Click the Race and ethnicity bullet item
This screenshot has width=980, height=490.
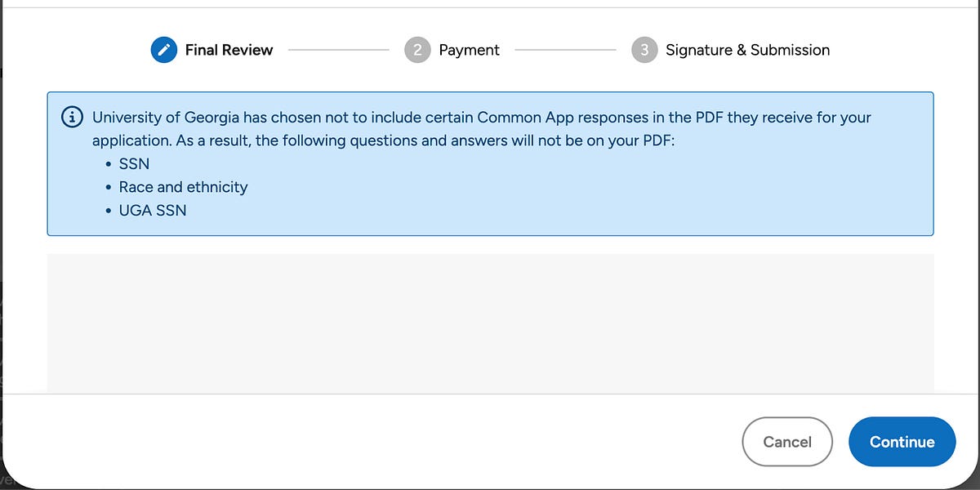coord(184,187)
